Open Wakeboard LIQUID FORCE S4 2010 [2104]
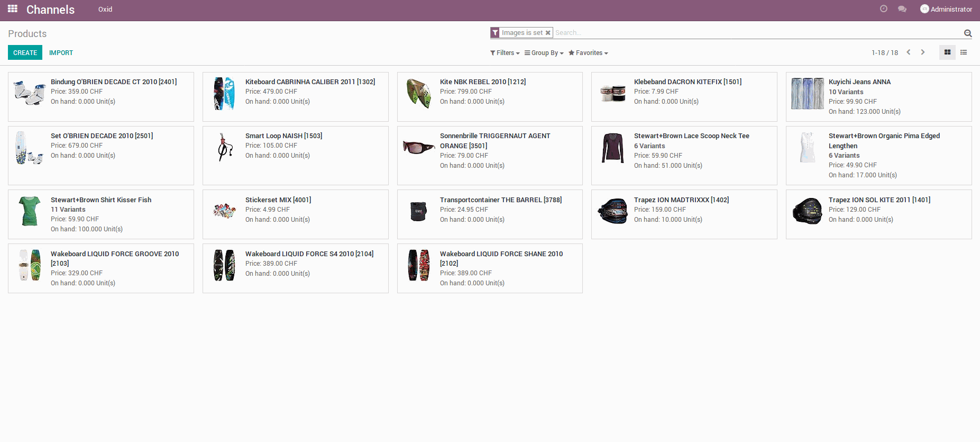Image resolution: width=980 pixels, height=442 pixels. tap(309, 254)
